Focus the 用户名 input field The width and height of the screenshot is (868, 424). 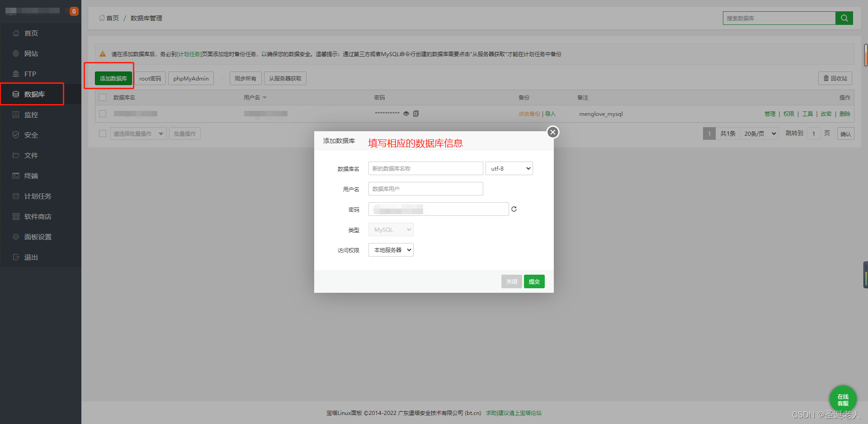click(x=426, y=189)
